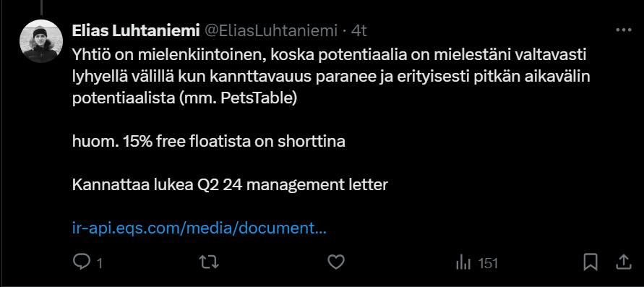Click the 4t timestamp
The height and width of the screenshot is (287, 644).
(x=359, y=31)
